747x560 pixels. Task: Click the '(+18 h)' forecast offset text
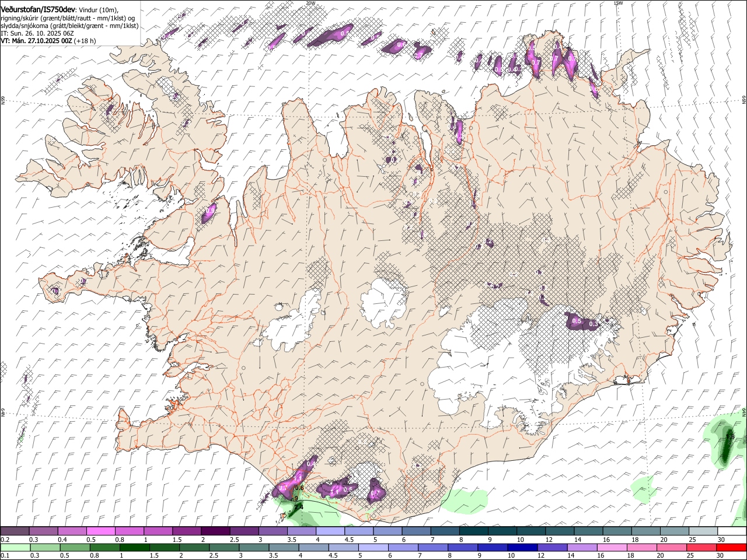[x=85, y=41]
